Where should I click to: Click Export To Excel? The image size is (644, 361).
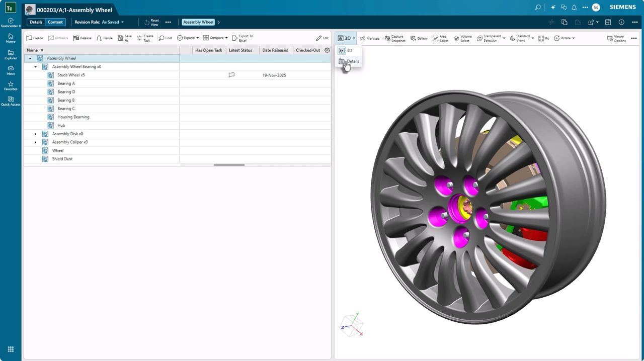(243, 38)
